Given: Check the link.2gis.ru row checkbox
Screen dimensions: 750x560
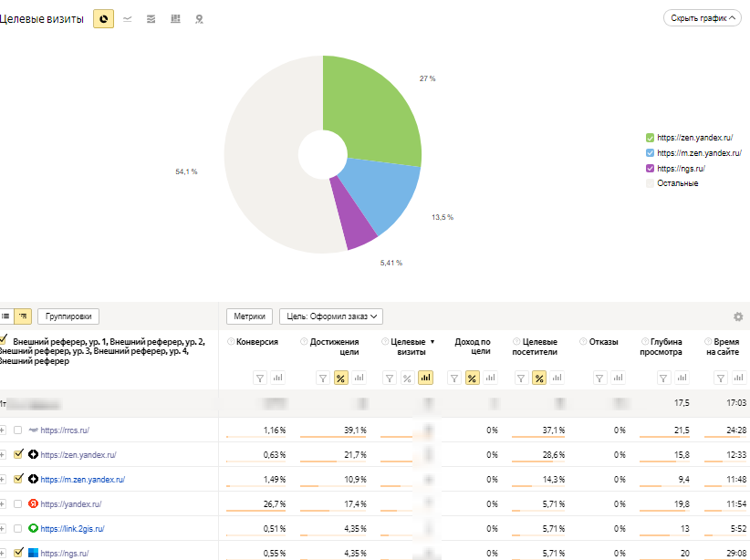Looking at the screenshot, I should (17, 528).
